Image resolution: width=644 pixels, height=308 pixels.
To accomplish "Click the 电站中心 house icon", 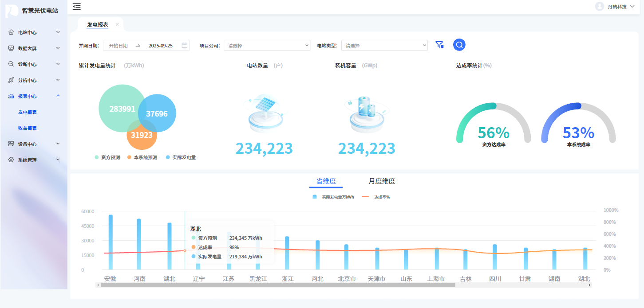I will click(11, 32).
